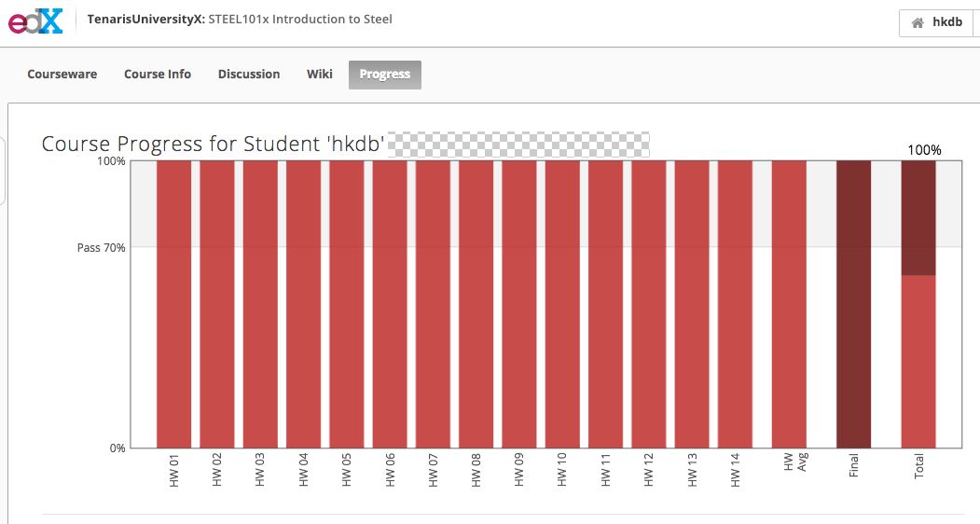Open the hkdb username in header
The height and width of the screenshot is (524, 980).
click(946, 22)
